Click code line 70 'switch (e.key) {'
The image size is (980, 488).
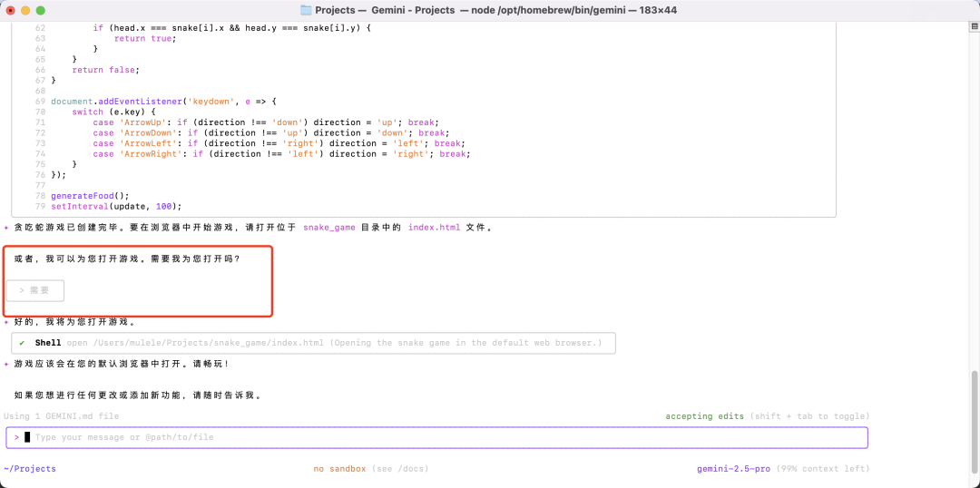click(x=113, y=112)
